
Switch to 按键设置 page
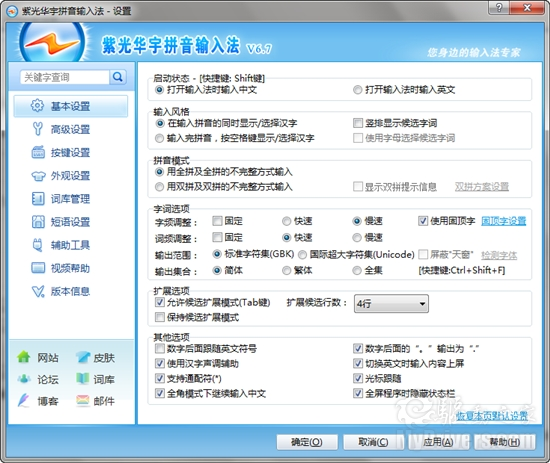[x=71, y=152]
